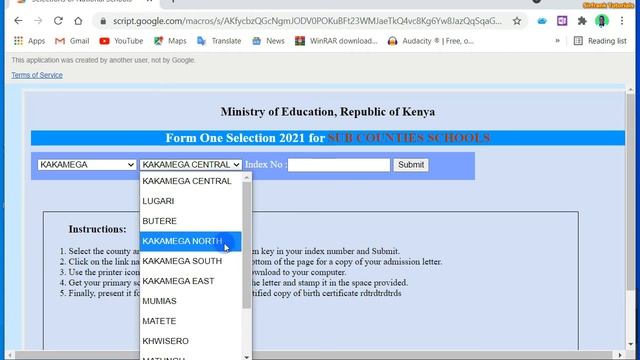Click the horizontal scroll-left arrow
The width and height of the screenshot is (640, 360).
click(10, 356)
